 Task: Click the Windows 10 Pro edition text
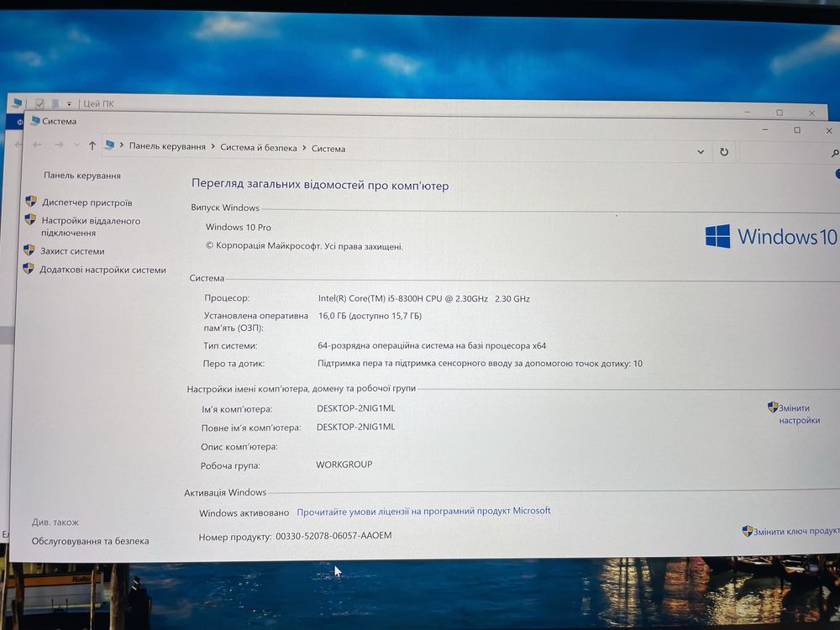pos(239,227)
